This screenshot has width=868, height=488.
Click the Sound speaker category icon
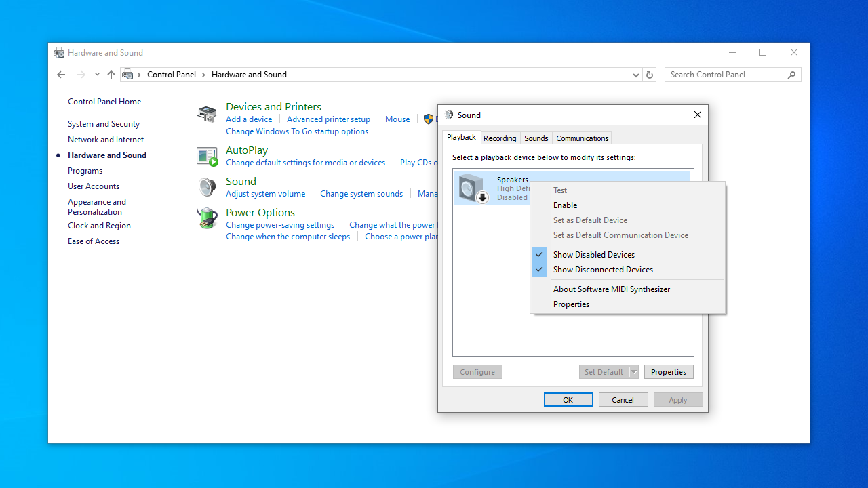click(207, 187)
